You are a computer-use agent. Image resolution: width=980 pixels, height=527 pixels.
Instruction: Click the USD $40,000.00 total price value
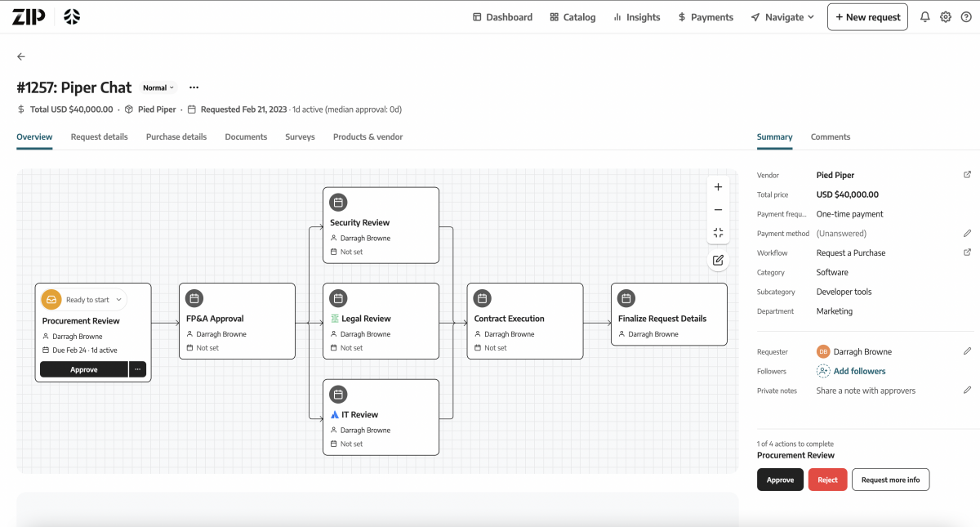click(848, 194)
